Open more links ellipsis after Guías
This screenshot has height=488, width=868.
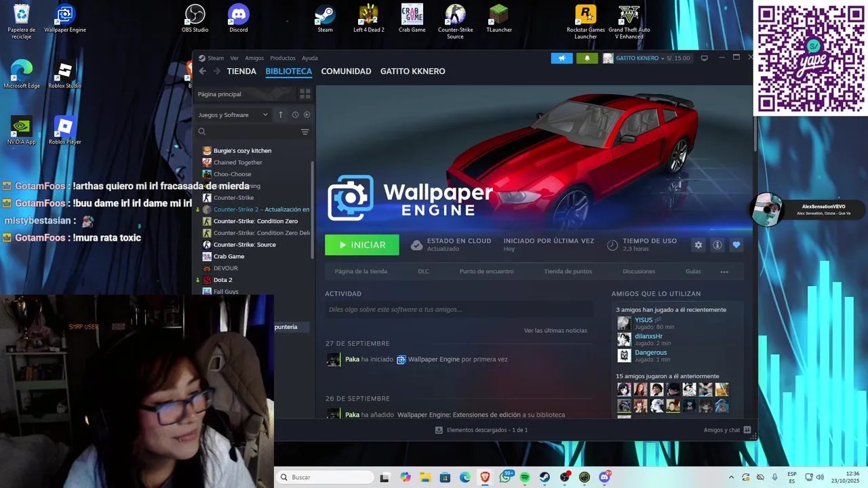tap(724, 272)
